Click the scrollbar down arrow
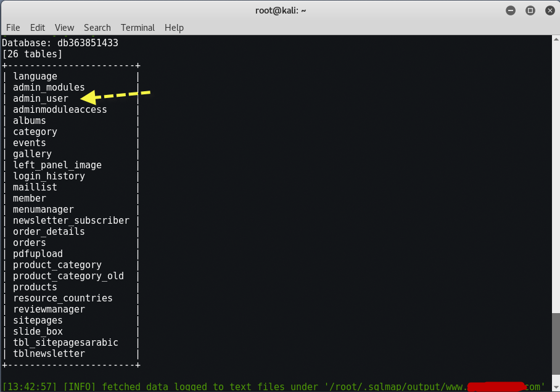The image size is (560, 392). click(x=556, y=387)
